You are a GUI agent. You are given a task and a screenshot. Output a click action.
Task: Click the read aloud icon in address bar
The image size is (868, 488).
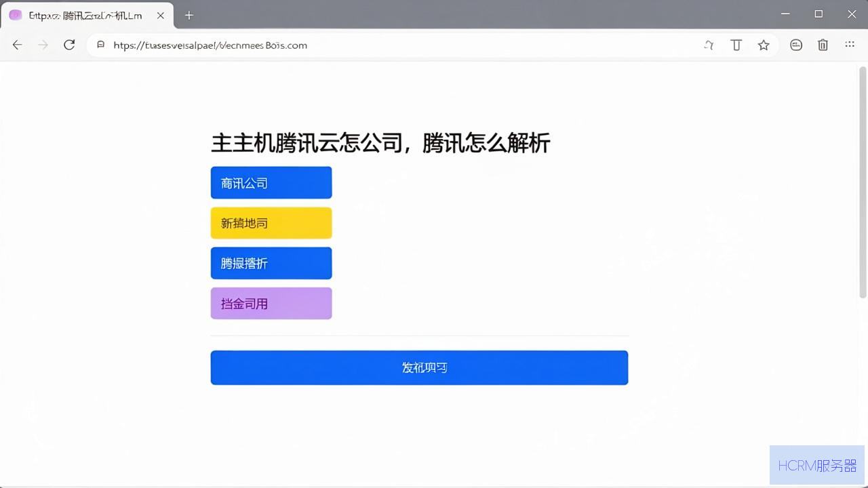point(709,45)
